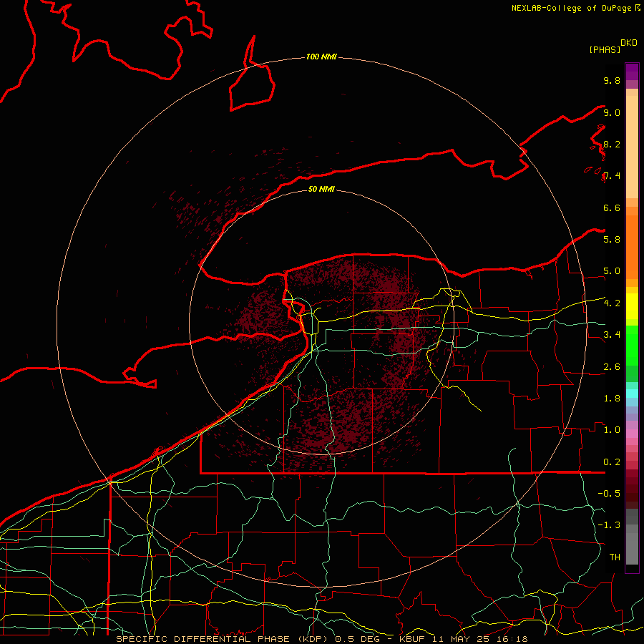This screenshot has height=644, width=644.
Task: Click the yellow segment of color bar
Action: point(632,306)
